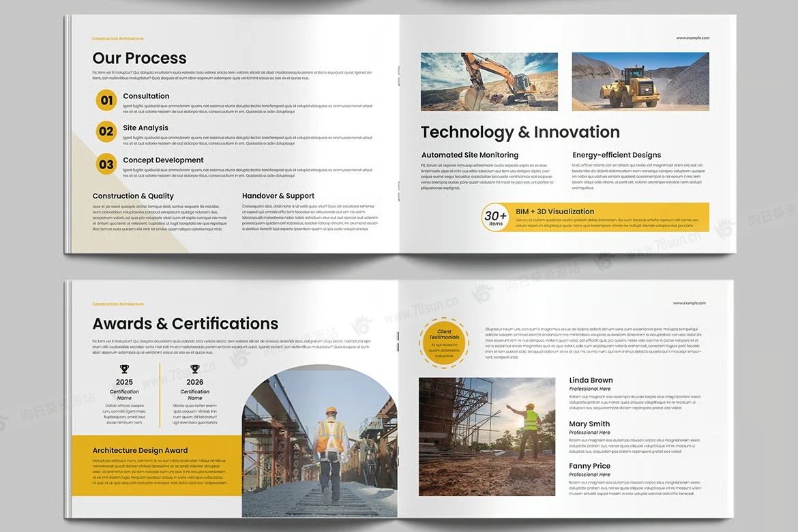Click the yellow 01 Consultation number badge
Screen dimensions: 798x532
(106, 100)
